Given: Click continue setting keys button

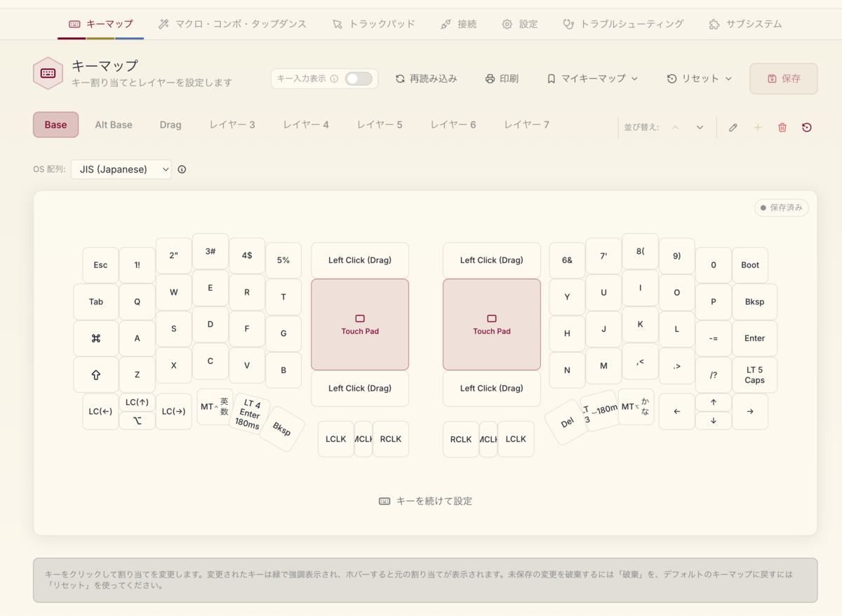Looking at the screenshot, I should [x=425, y=501].
